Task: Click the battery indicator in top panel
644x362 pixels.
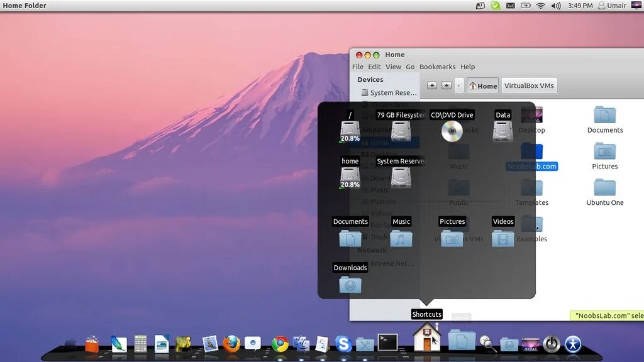Action: pos(526,6)
